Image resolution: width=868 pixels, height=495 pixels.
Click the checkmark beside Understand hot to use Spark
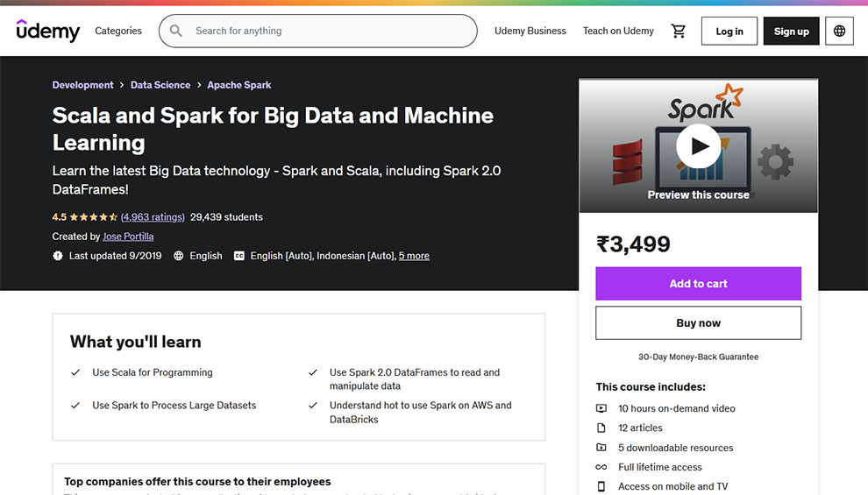click(x=313, y=406)
